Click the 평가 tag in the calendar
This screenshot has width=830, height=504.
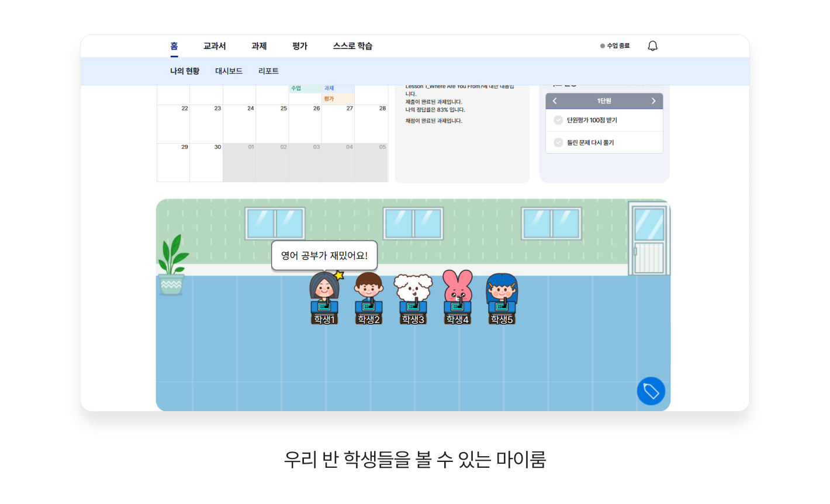(x=329, y=99)
